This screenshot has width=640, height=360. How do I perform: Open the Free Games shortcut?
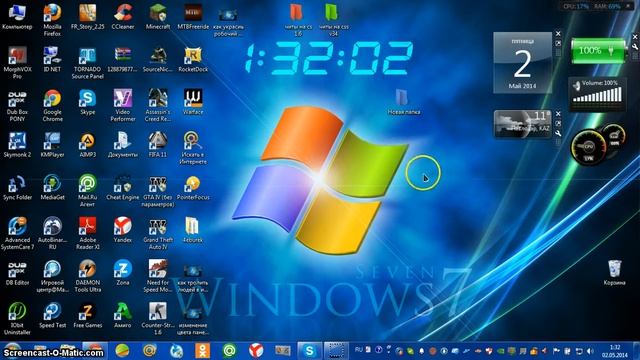(87, 316)
